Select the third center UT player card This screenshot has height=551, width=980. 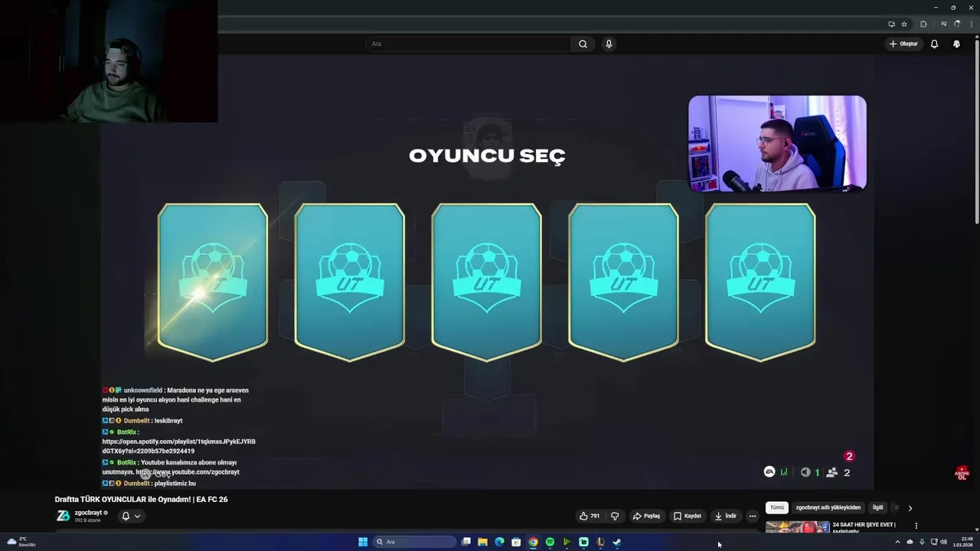(x=486, y=282)
